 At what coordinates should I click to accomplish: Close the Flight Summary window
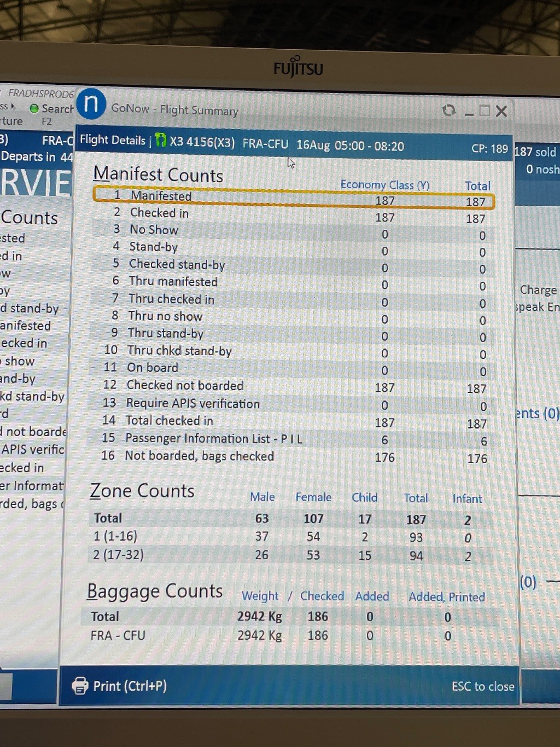coord(501,111)
